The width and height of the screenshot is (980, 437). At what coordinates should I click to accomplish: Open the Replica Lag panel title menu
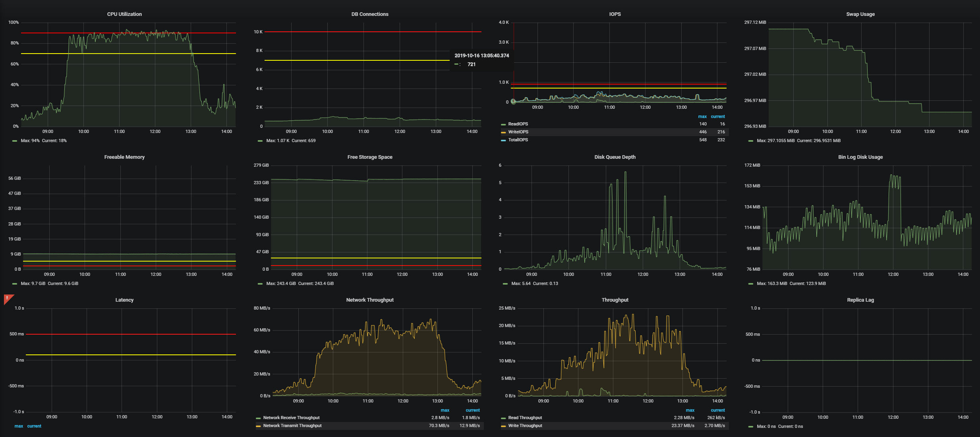(x=860, y=300)
